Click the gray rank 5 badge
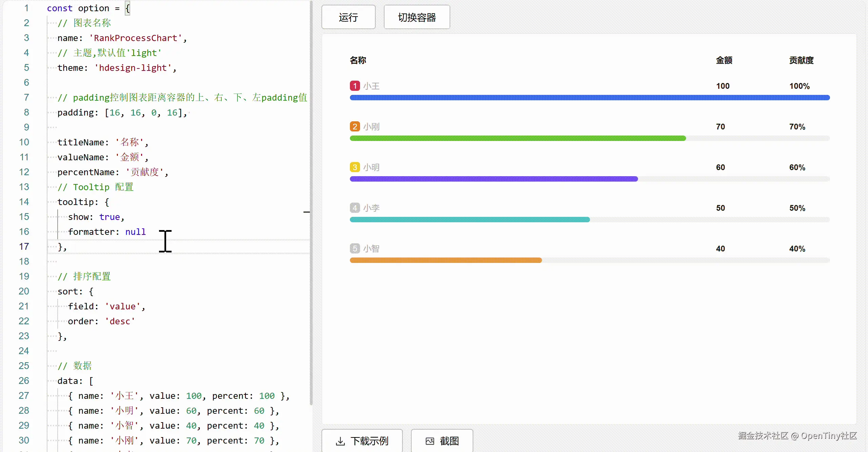 pyautogui.click(x=355, y=248)
